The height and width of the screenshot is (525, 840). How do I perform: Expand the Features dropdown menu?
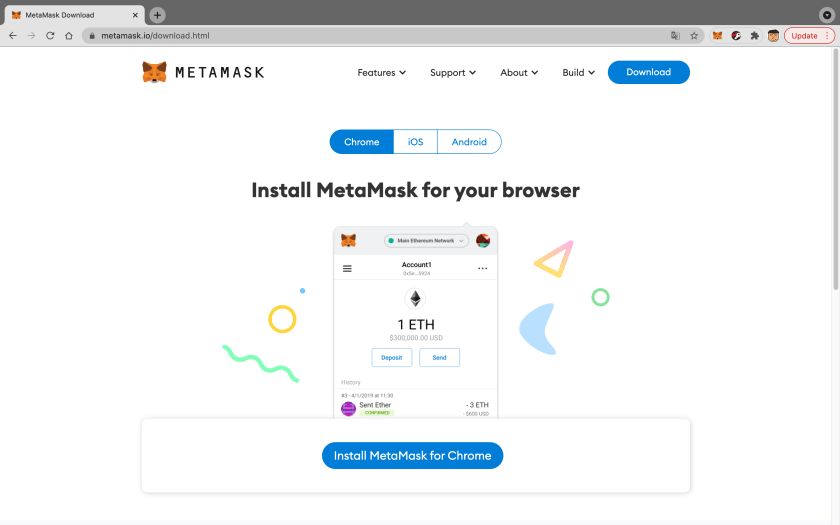click(382, 73)
